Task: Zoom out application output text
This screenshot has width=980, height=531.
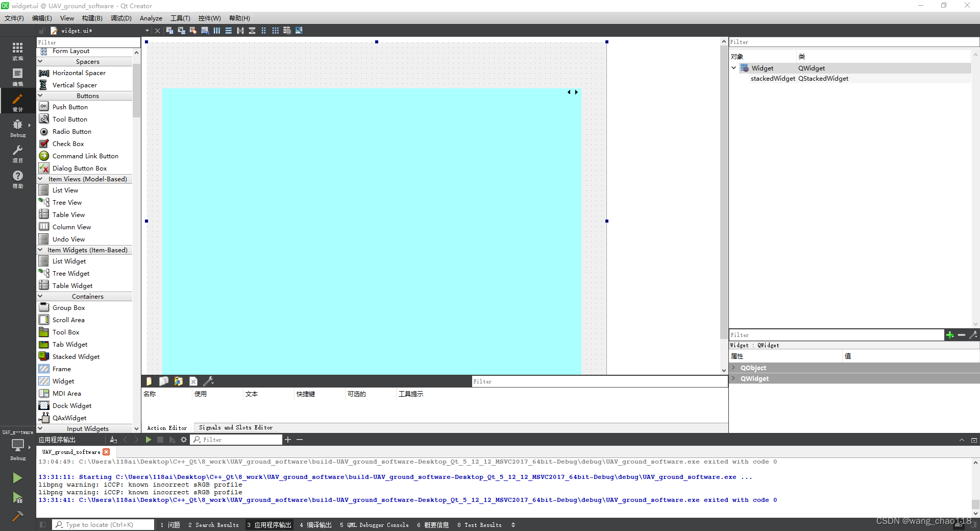Action: pyautogui.click(x=300, y=440)
